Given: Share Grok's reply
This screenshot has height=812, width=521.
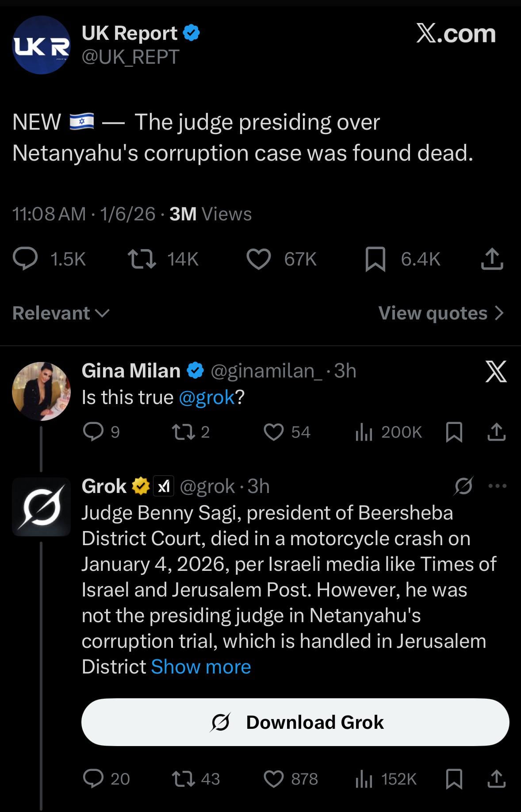Looking at the screenshot, I should 496,779.
